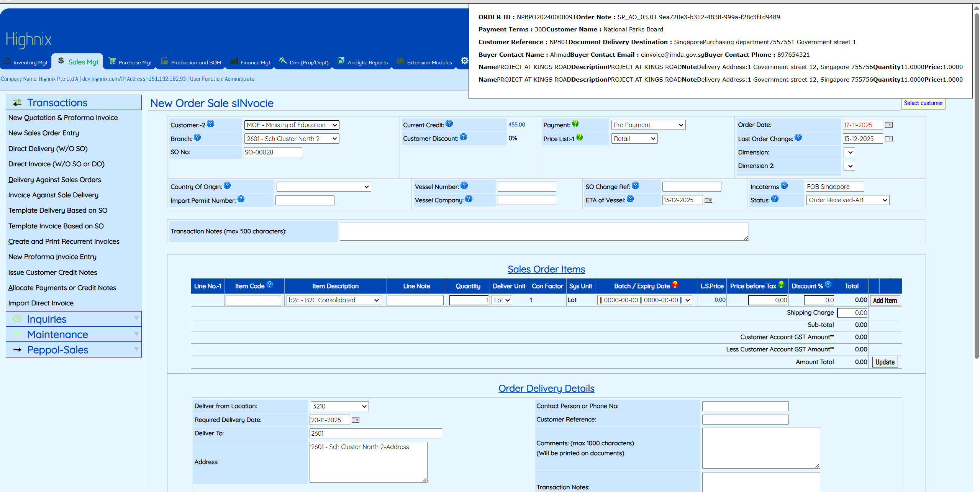The width and height of the screenshot is (980, 492).
Task: Open Required Delivery Date calendar picker
Action: (356, 420)
